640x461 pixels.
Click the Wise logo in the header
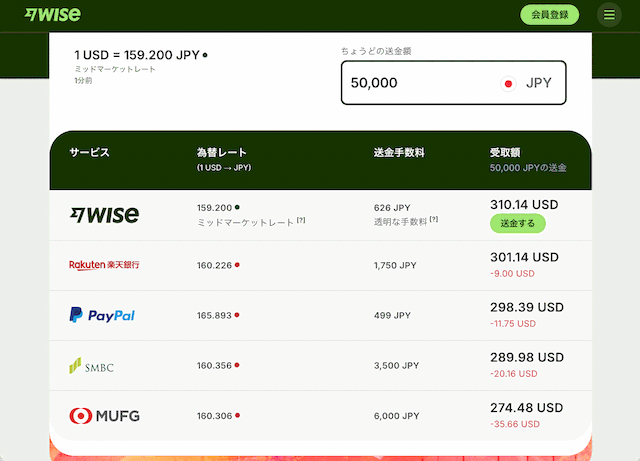click(53, 15)
